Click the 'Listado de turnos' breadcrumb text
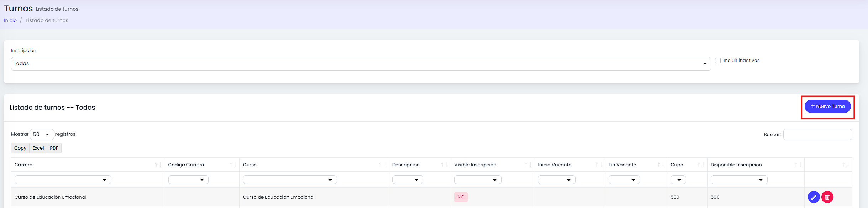This screenshot has width=868, height=208. tap(47, 20)
